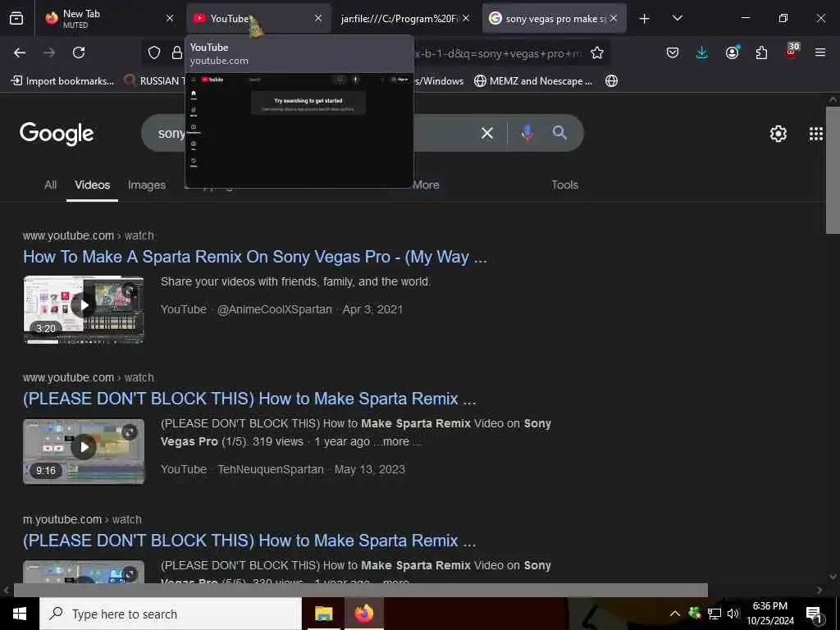
Task: Click Import bookmarks toolbar item
Action: [x=62, y=81]
